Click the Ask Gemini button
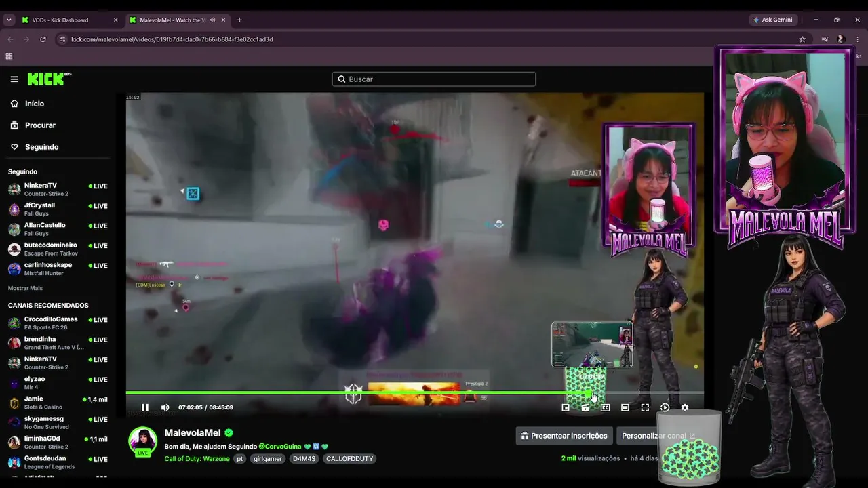868x488 pixels. click(x=772, y=20)
